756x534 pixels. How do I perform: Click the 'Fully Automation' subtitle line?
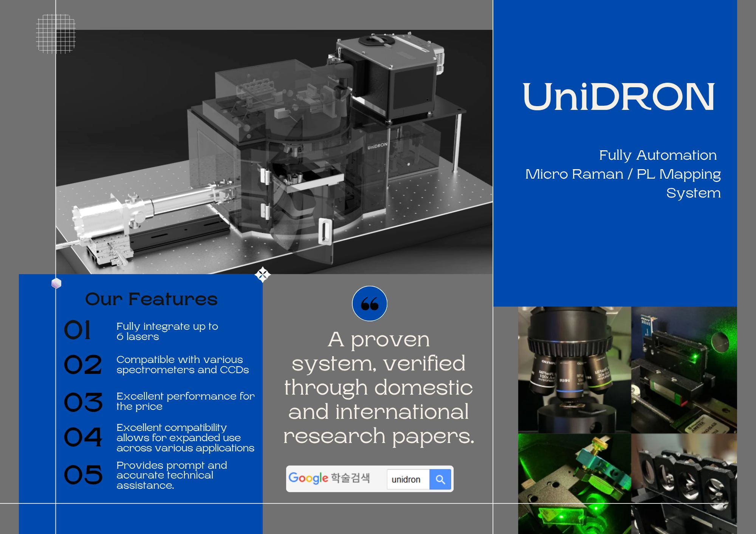(658, 155)
